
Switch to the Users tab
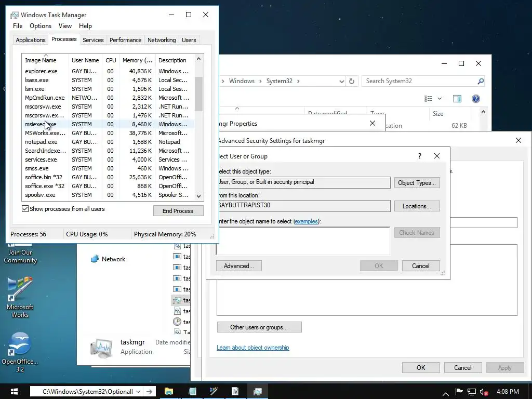coord(189,40)
